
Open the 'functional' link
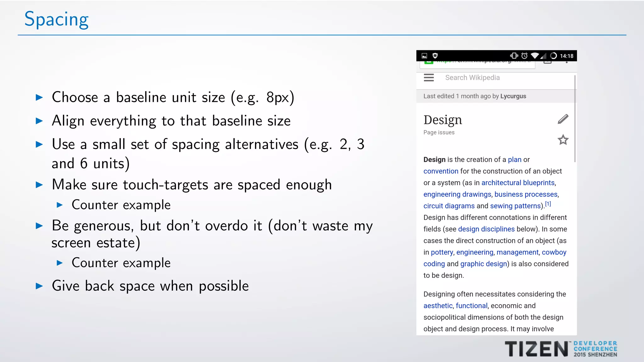tap(471, 306)
